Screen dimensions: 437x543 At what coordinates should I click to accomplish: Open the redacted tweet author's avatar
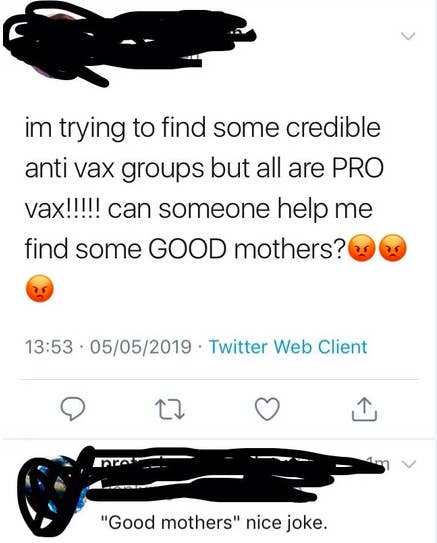pos(52,47)
